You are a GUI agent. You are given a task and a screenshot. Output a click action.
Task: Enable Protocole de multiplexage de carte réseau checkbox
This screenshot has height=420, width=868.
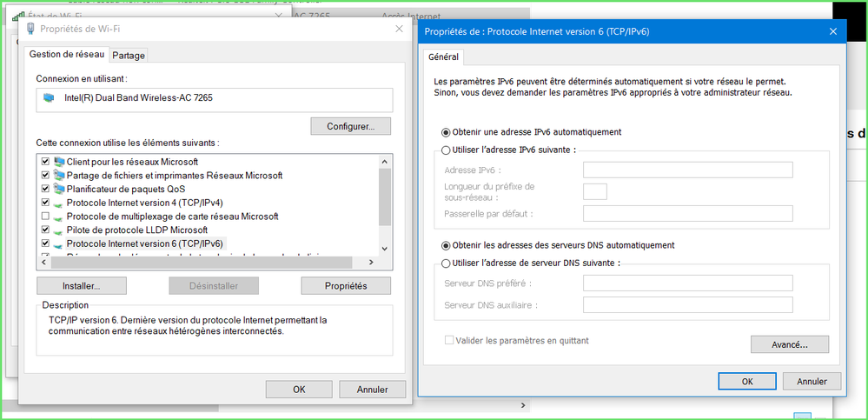click(46, 217)
